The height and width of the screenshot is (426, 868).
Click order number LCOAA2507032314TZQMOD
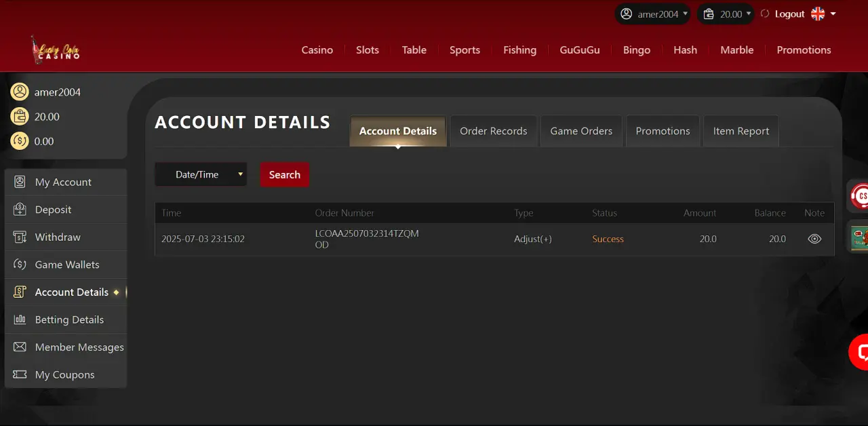point(367,239)
